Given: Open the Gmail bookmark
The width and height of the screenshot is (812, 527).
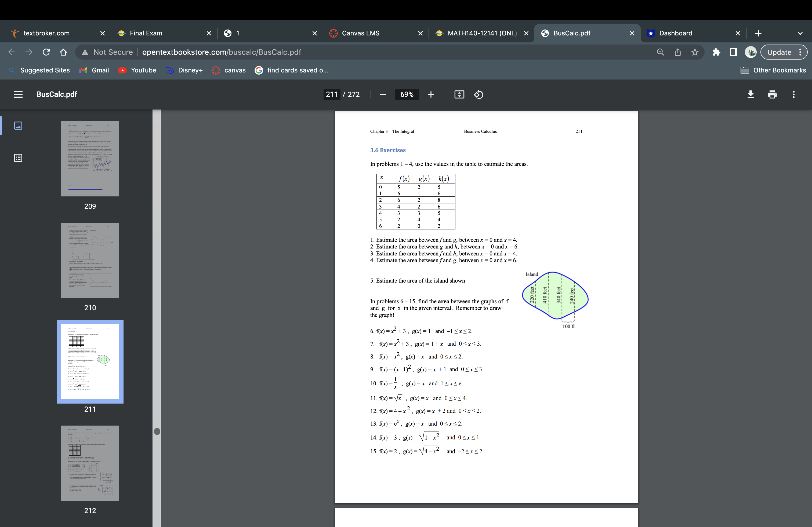Looking at the screenshot, I should click(94, 70).
